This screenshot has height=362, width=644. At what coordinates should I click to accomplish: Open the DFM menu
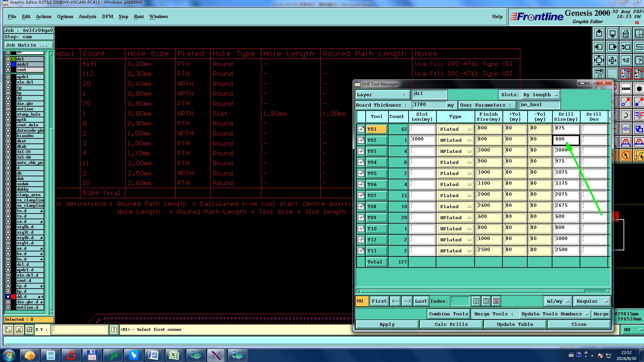pyautogui.click(x=107, y=16)
